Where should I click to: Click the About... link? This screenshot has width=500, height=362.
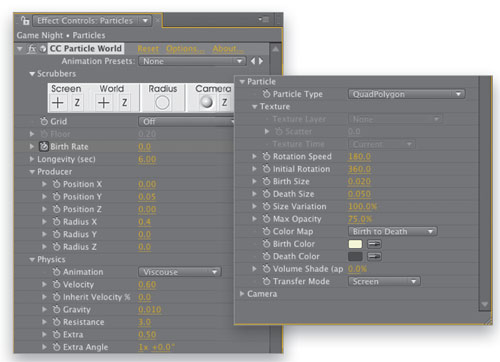click(228, 49)
